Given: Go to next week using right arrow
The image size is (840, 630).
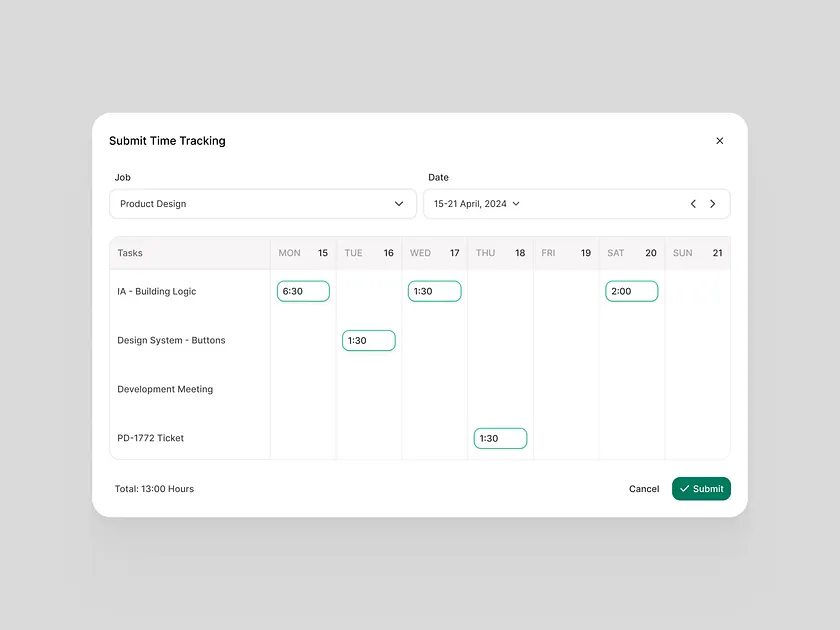Looking at the screenshot, I should (712, 204).
